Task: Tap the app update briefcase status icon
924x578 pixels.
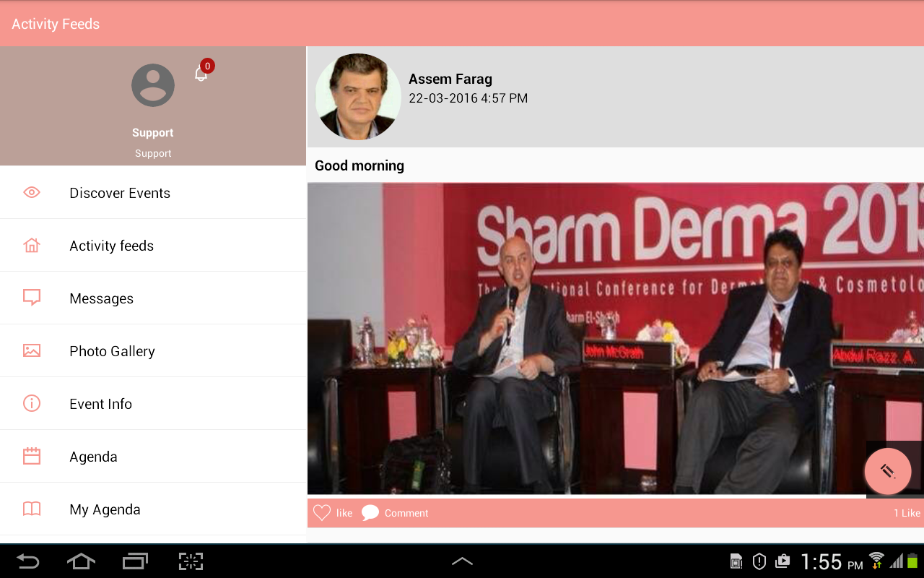Action: click(783, 561)
